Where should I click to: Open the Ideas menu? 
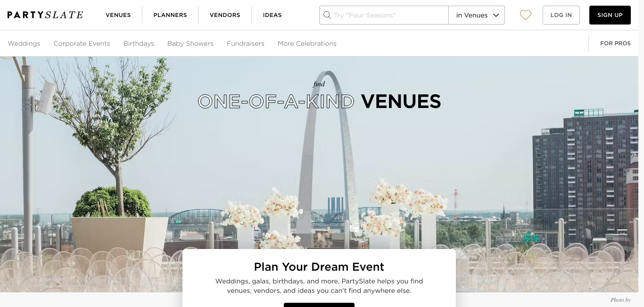(272, 15)
